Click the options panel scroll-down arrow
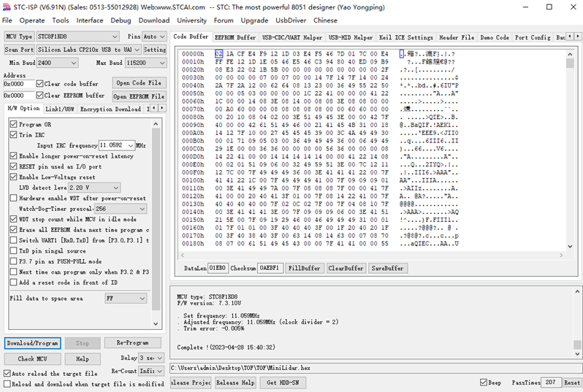 pyautogui.click(x=156, y=323)
